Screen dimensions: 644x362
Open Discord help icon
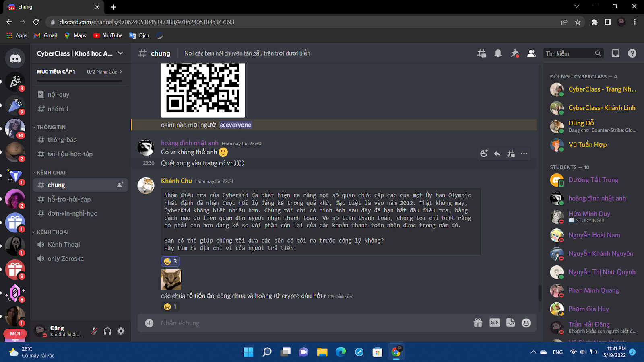[x=632, y=53]
